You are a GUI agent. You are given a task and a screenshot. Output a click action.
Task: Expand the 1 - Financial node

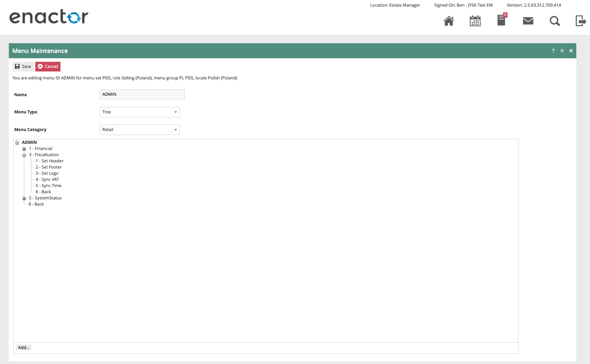pyautogui.click(x=24, y=149)
